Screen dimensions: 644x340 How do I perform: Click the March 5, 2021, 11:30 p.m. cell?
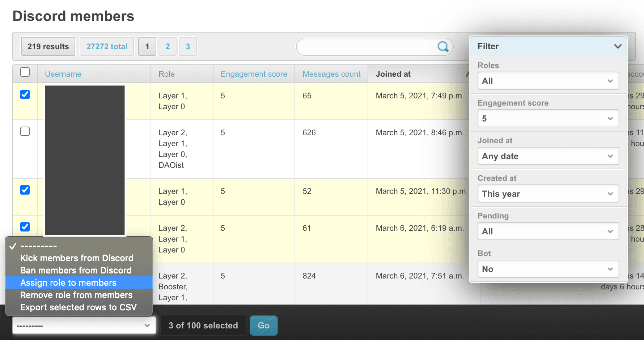[421, 191]
